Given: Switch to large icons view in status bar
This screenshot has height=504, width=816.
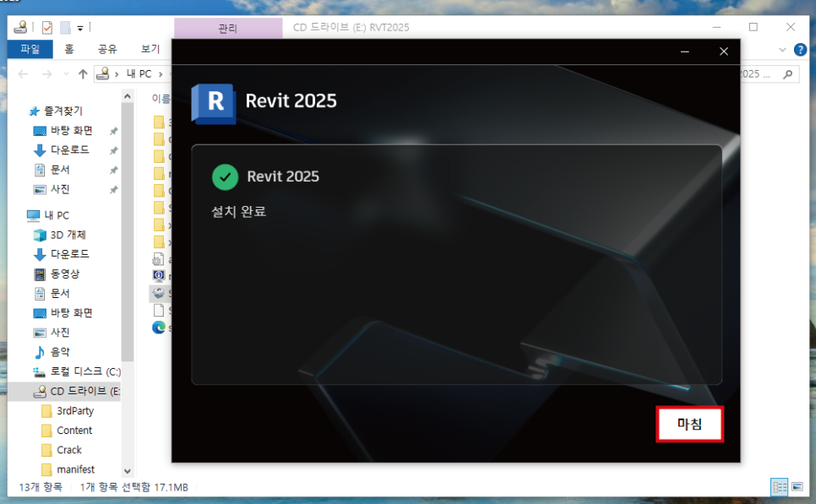Looking at the screenshot, I should (x=797, y=487).
